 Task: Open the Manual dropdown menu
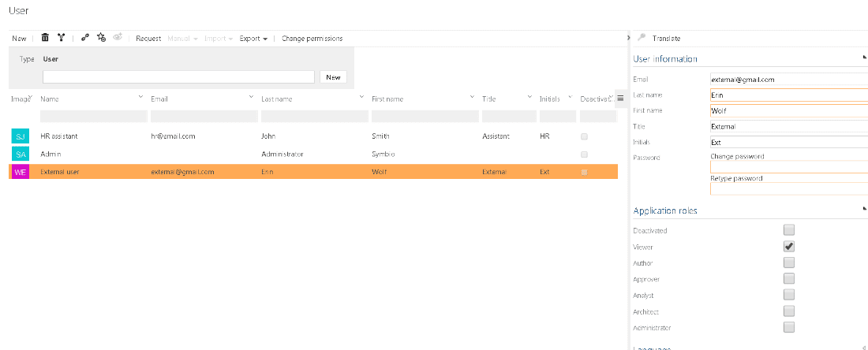183,38
